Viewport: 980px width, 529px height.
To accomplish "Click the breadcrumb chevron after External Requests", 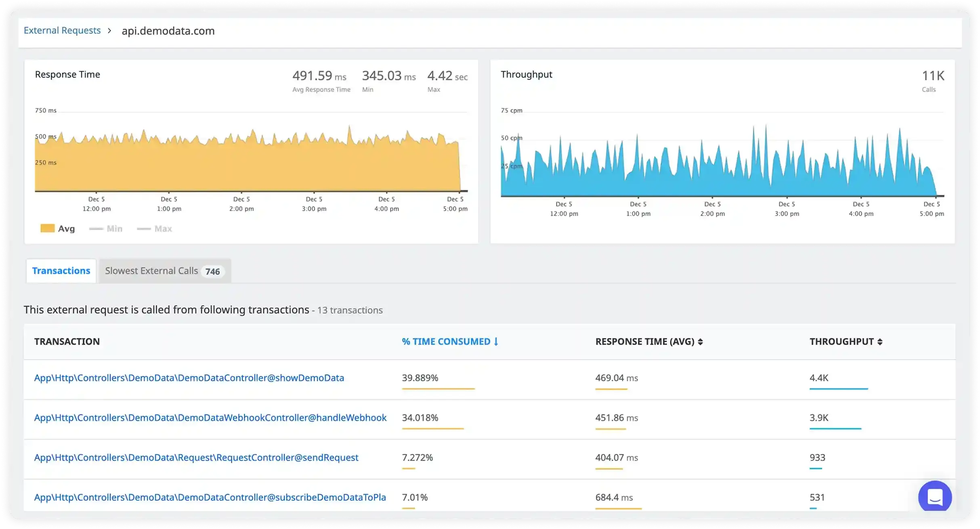I will (109, 30).
